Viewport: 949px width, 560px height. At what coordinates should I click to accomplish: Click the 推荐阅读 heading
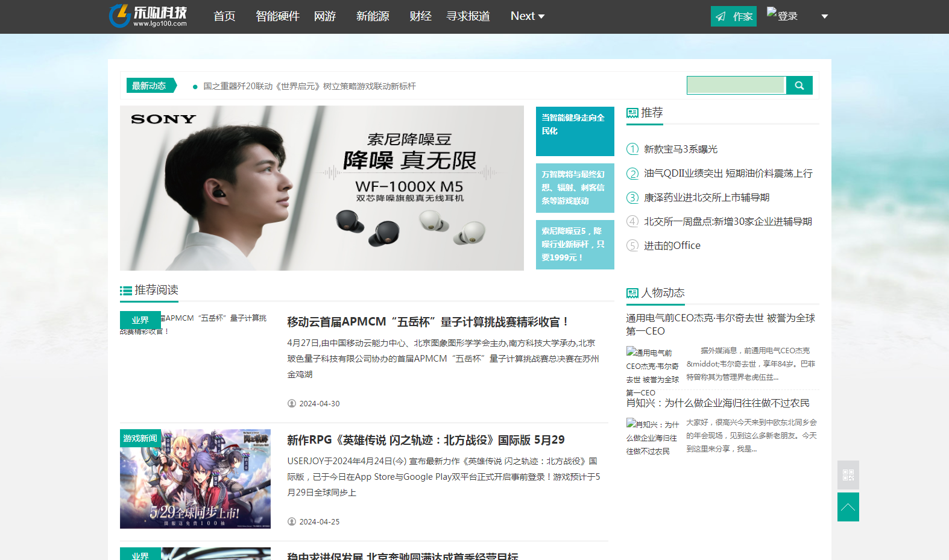[156, 290]
